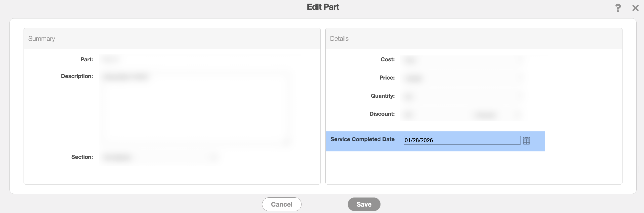Save the part changes

[x=364, y=204]
